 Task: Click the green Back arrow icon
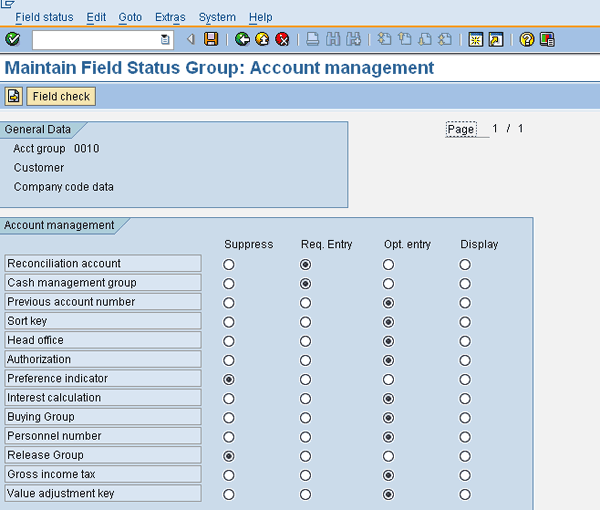pyautogui.click(x=242, y=39)
